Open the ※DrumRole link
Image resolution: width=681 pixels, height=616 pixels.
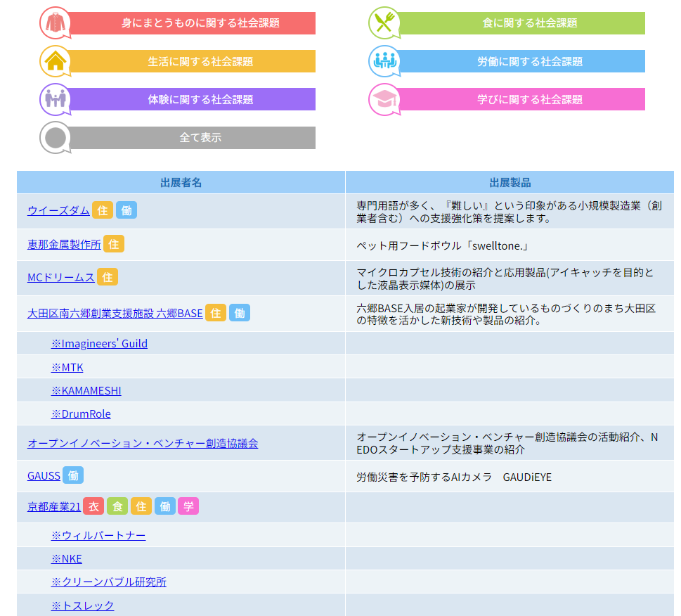82,414
